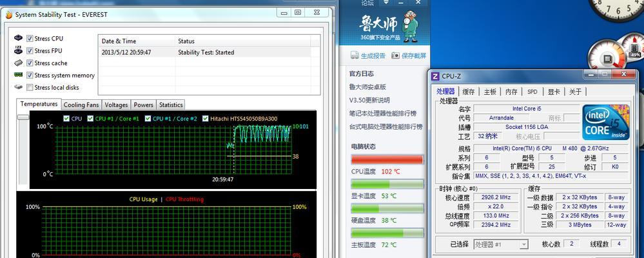Click the Stress local disks drive icon
The image size is (644, 258).
click(x=19, y=87)
